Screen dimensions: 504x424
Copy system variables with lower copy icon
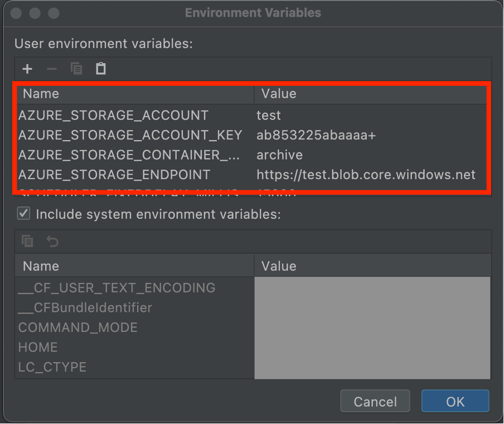(27, 241)
